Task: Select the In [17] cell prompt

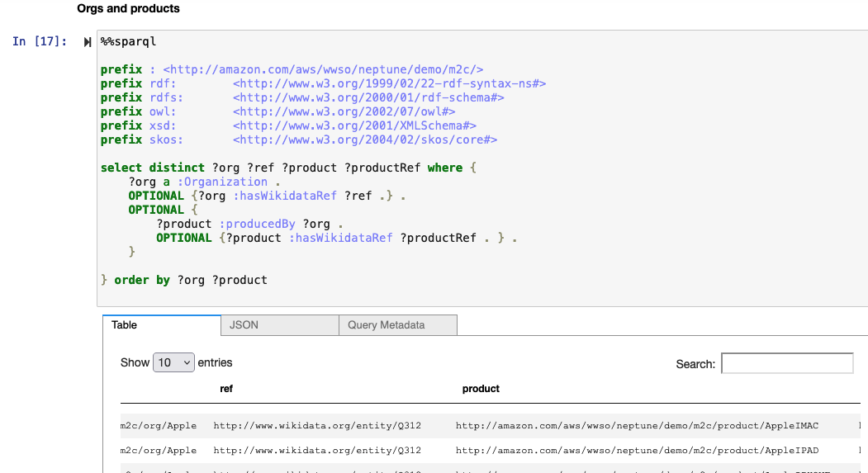Action: (40, 41)
